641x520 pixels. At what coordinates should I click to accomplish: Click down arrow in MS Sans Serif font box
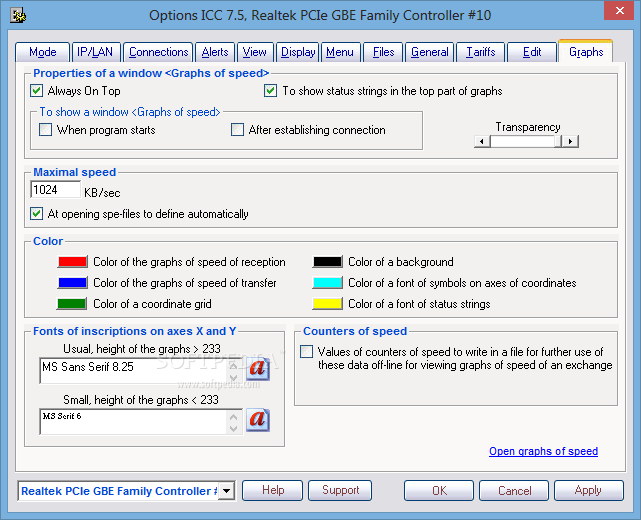233,377
